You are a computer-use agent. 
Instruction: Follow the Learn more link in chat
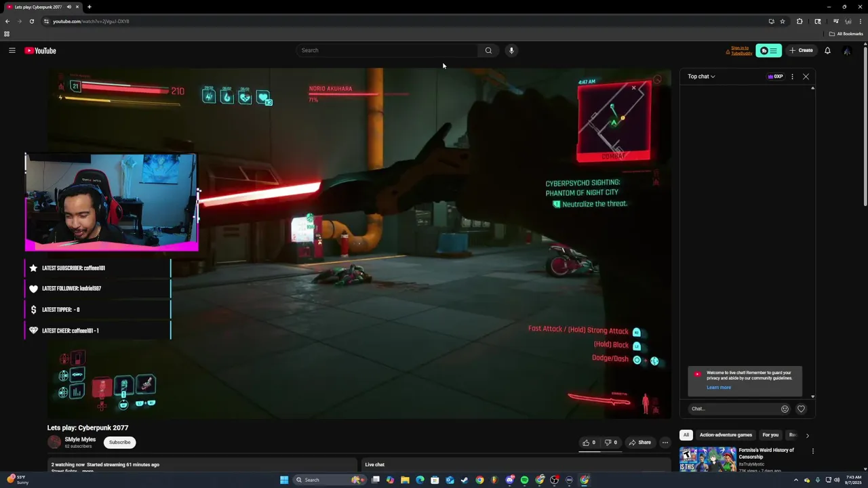(719, 388)
